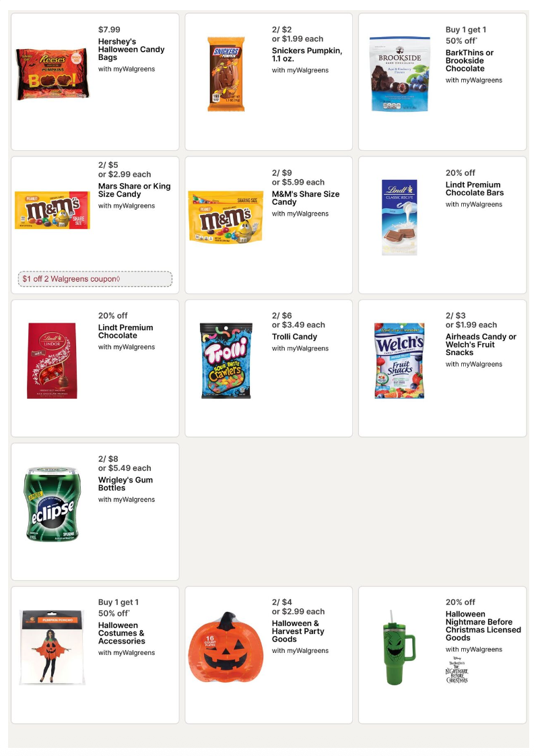Open the Pumpkin Poncho costume image
This screenshot has width=536, height=756.
pos(53,648)
